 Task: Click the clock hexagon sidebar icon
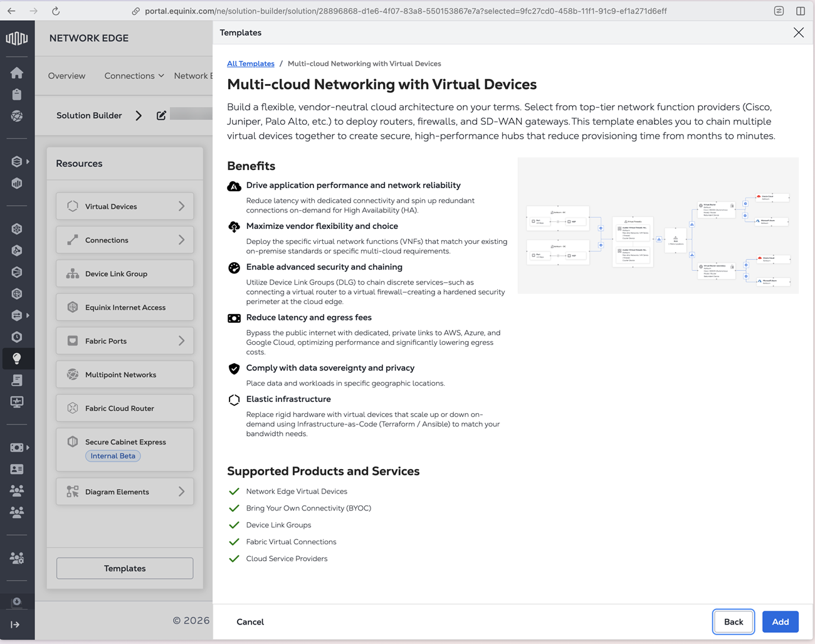pos(17,337)
